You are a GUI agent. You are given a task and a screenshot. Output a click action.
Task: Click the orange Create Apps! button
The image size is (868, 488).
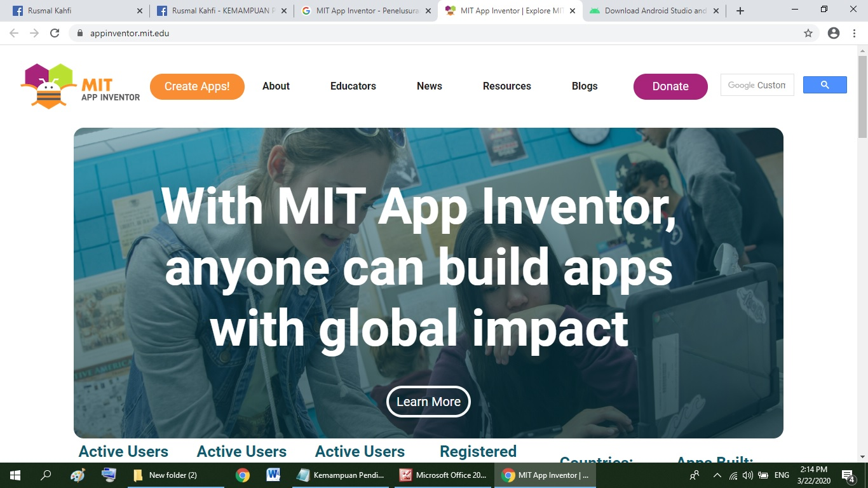coord(197,86)
